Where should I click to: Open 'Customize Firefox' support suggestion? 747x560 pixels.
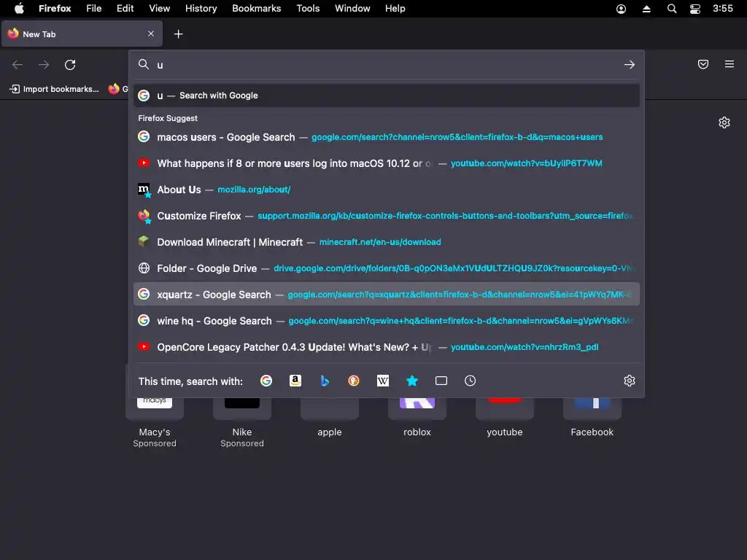pos(387,216)
